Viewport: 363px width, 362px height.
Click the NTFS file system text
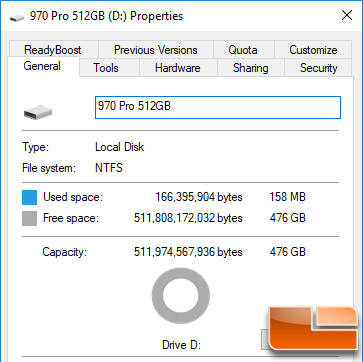[109, 167]
